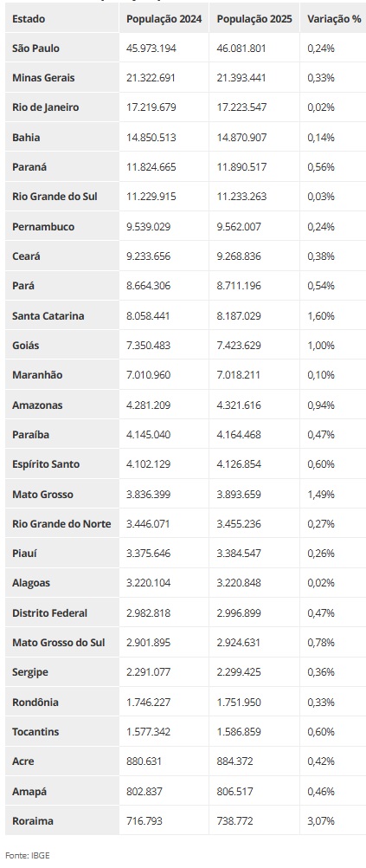Click the Fonte: IBGE source text

(28, 855)
